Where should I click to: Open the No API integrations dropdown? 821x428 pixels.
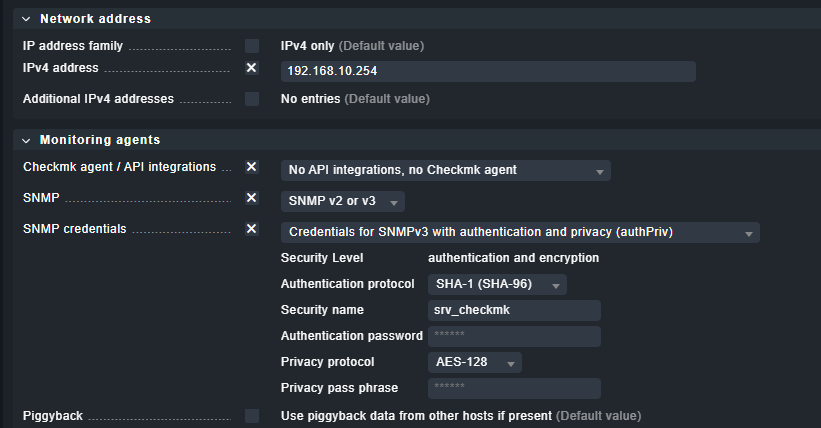tap(445, 170)
